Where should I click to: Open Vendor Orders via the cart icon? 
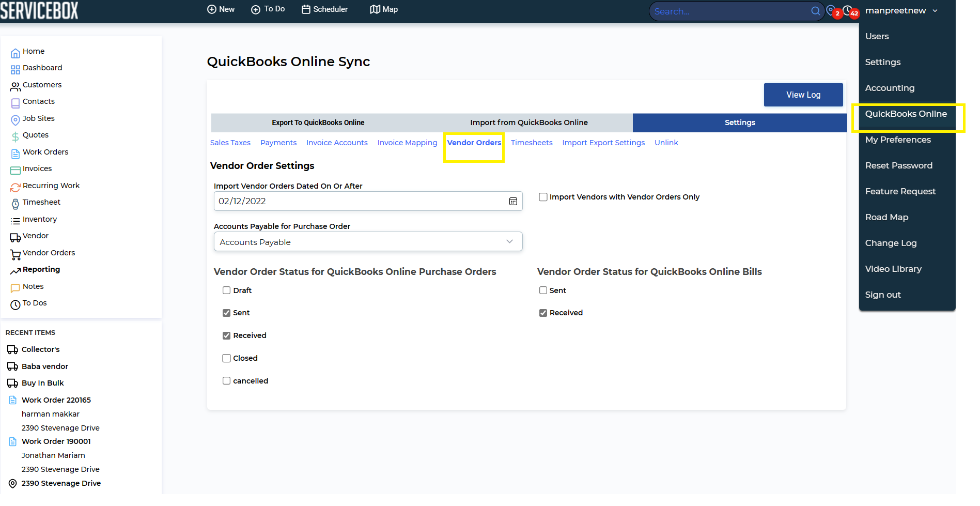click(x=15, y=254)
